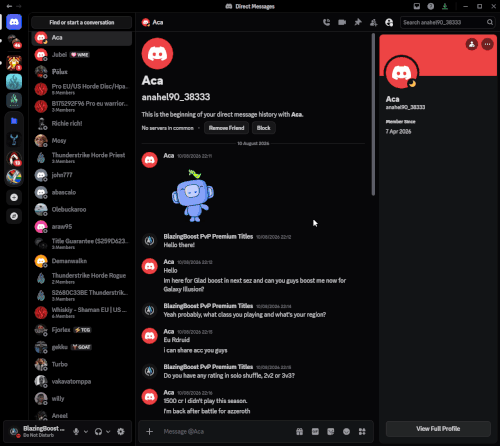The image size is (500, 446).
Task: Open Apps launcher icon in message bar
Action: (x=362, y=431)
